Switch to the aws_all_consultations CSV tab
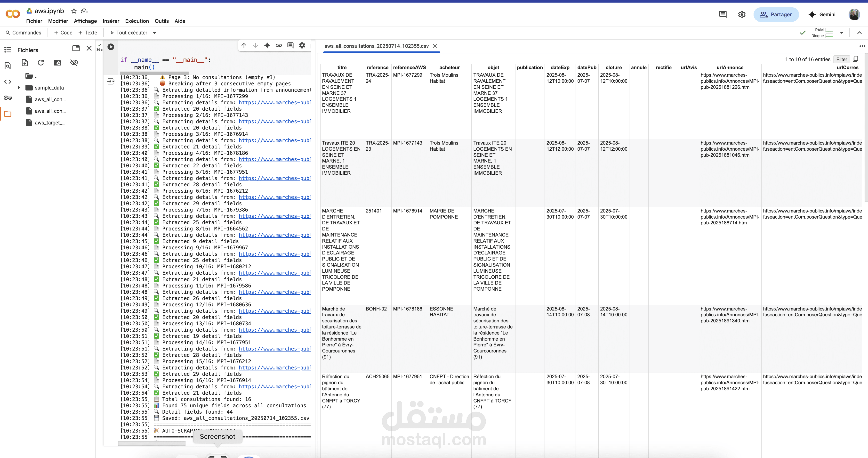Viewport: 868px width, 458px height. pyautogui.click(x=376, y=46)
